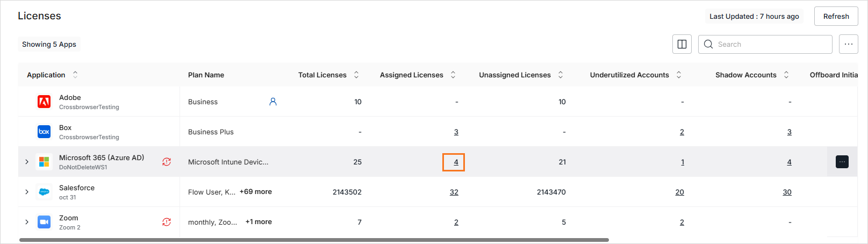Click Zoom total licenses 7
The image size is (868, 244).
[x=360, y=222]
